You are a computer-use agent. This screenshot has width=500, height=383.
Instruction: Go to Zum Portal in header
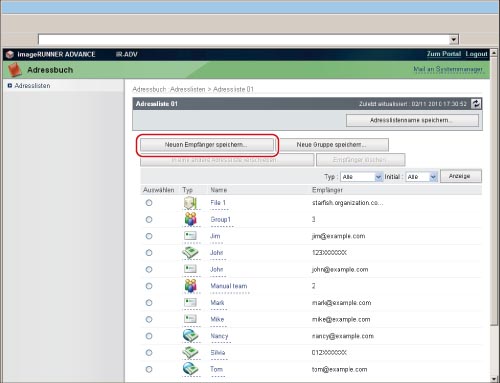click(x=444, y=54)
